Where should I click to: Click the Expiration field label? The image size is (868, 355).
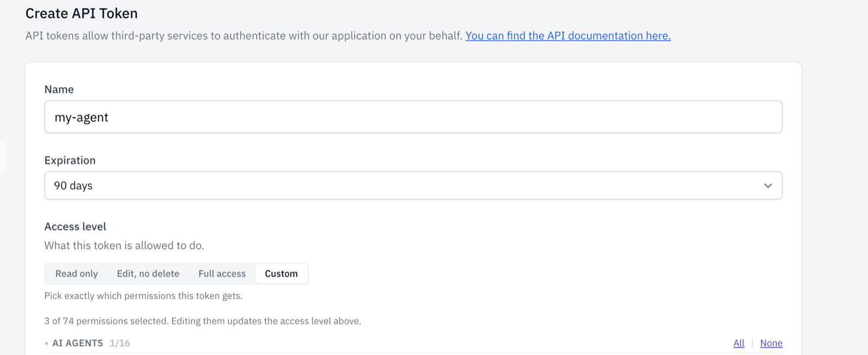tap(70, 160)
